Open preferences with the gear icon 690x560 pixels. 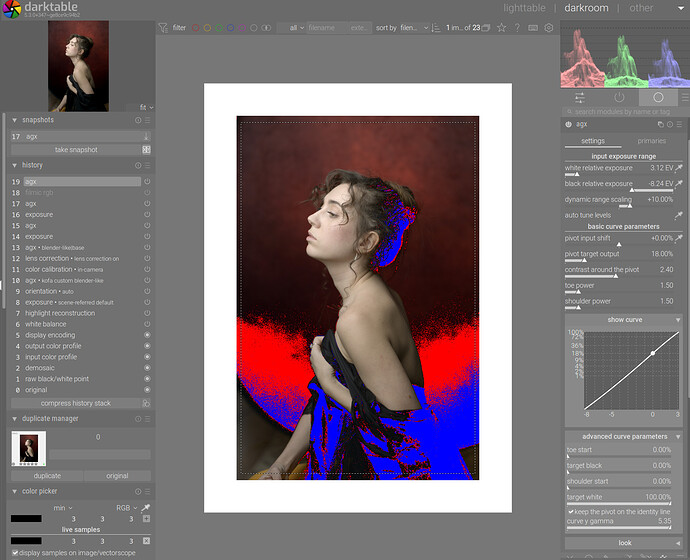(x=548, y=28)
